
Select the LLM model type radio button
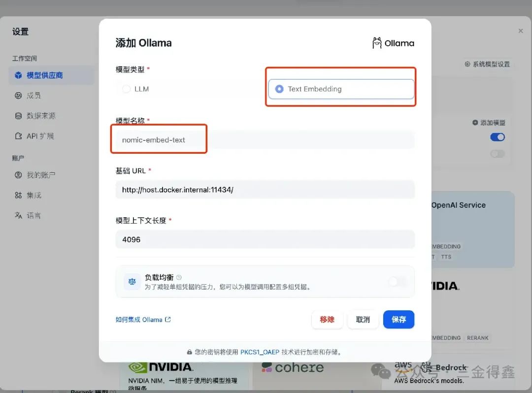click(x=126, y=89)
